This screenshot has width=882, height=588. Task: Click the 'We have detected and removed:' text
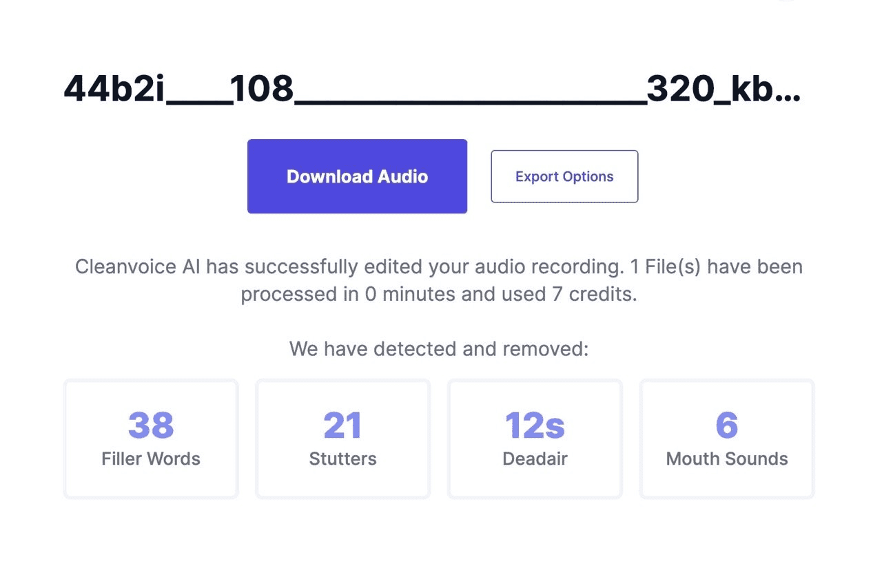click(439, 348)
